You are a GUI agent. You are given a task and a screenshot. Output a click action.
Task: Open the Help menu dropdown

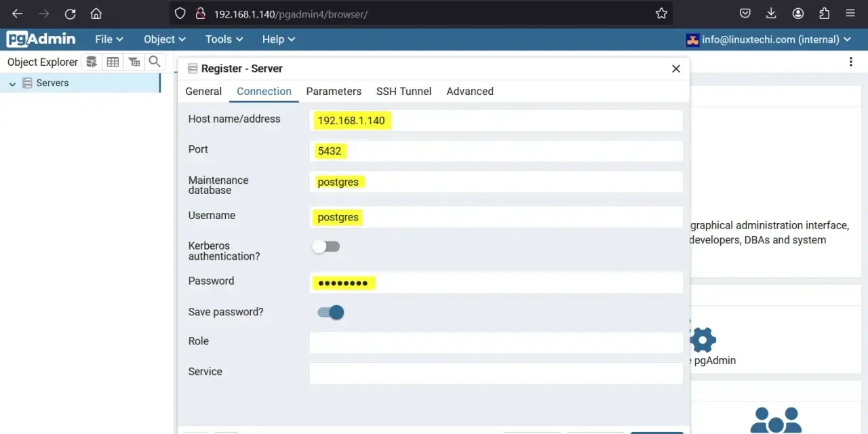[x=279, y=39]
